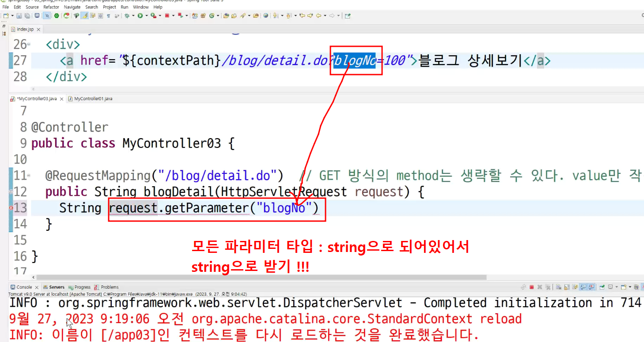The image size is (644, 342).
Task: Click the class name MyController03 in code
Action: [x=171, y=143]
